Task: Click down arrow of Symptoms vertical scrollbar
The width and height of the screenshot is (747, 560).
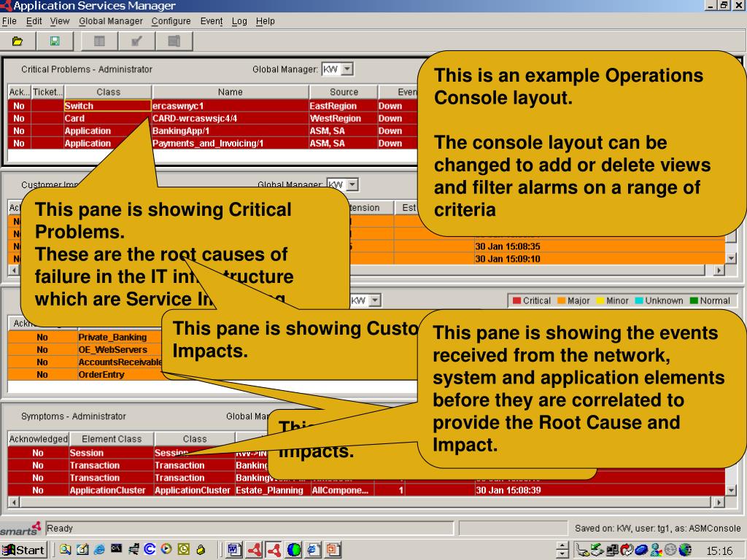Action: pos(731,490)
